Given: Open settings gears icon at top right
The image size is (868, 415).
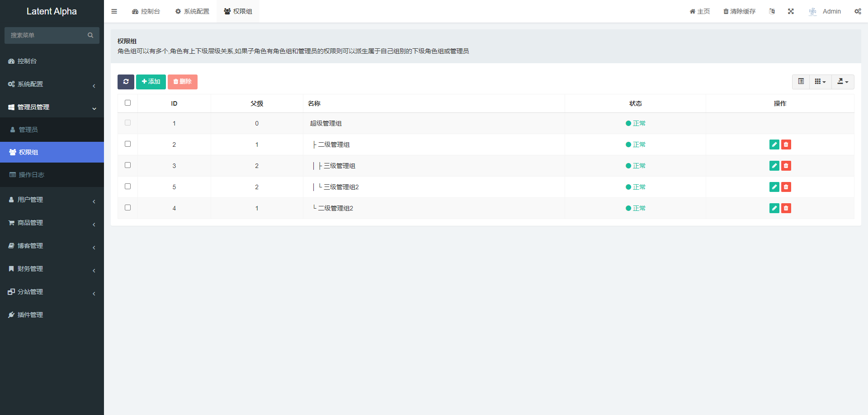Looking at the screenshot, I should 858,11.
